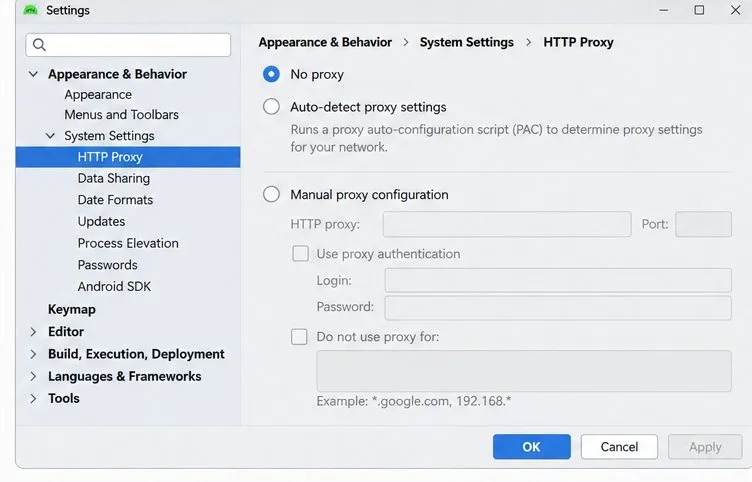Select Build, Execution, Deployment category

pyautogui.click(x=136, y=354)
